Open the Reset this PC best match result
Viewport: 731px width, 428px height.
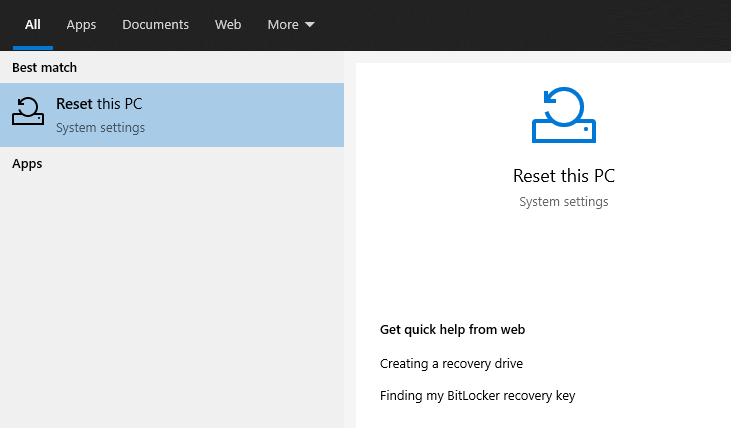172,115
